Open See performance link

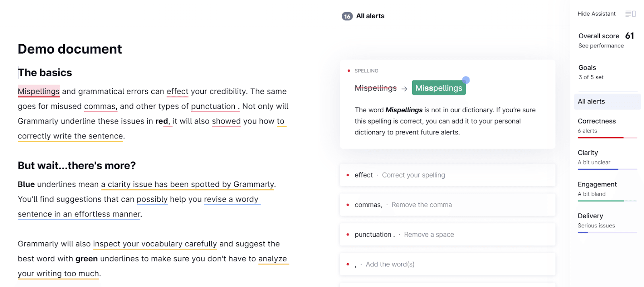(601, 46)
